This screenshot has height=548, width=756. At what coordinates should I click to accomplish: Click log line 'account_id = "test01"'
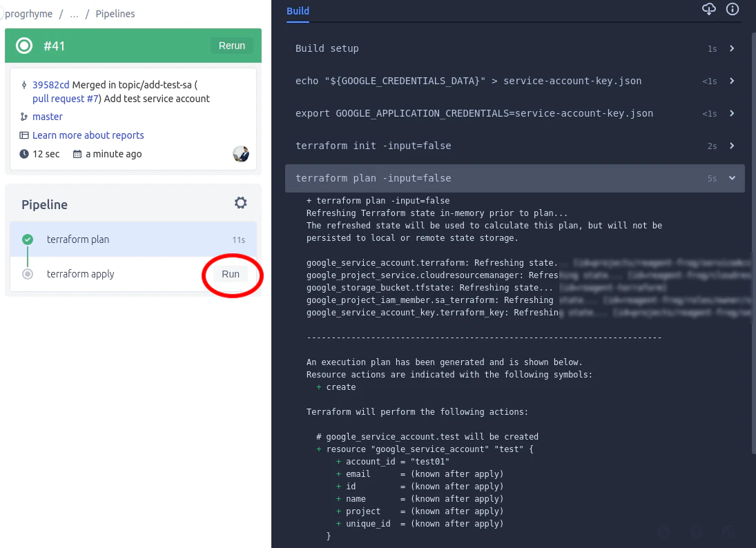[397, 462]
